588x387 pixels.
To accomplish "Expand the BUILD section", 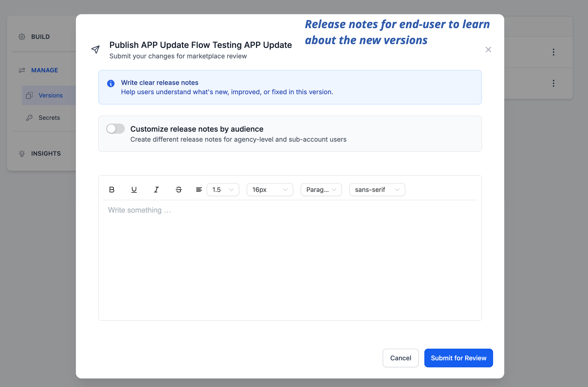I will [40, 37].
